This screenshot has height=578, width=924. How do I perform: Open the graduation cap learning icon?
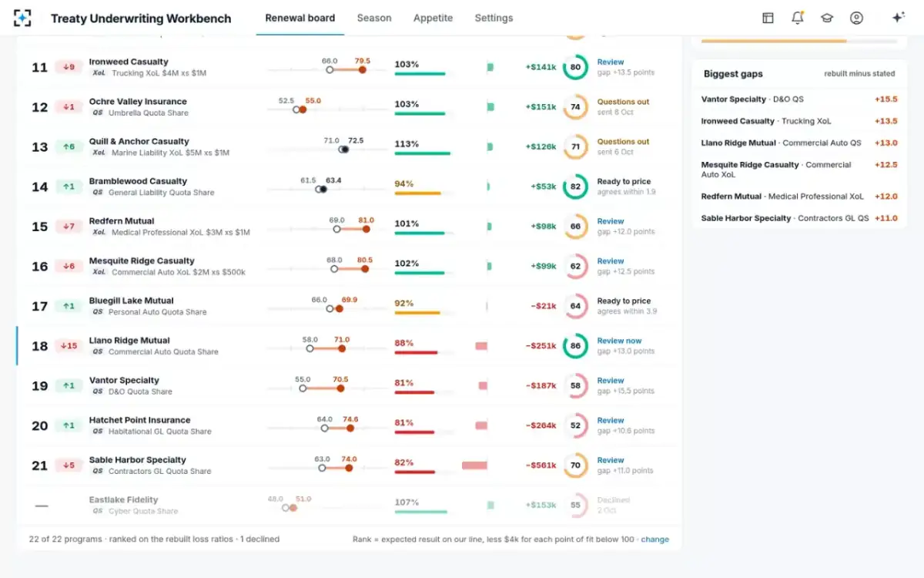point(827,18)
